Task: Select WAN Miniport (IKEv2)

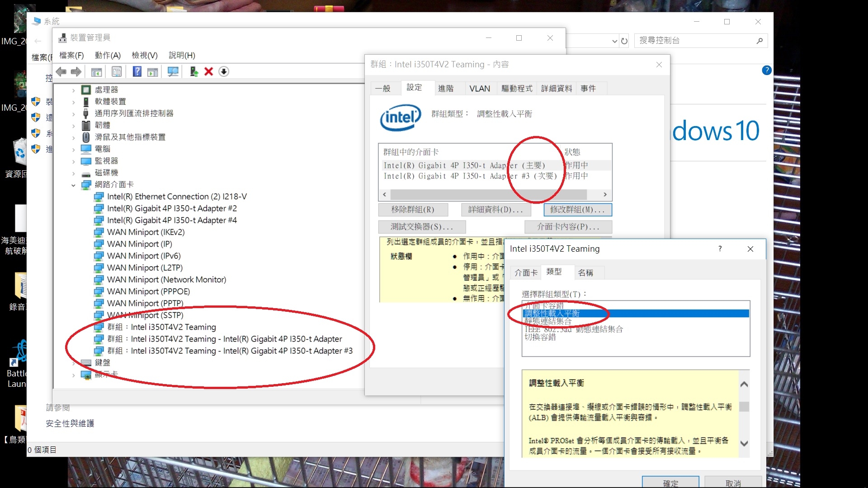Action: coord(146,232)
